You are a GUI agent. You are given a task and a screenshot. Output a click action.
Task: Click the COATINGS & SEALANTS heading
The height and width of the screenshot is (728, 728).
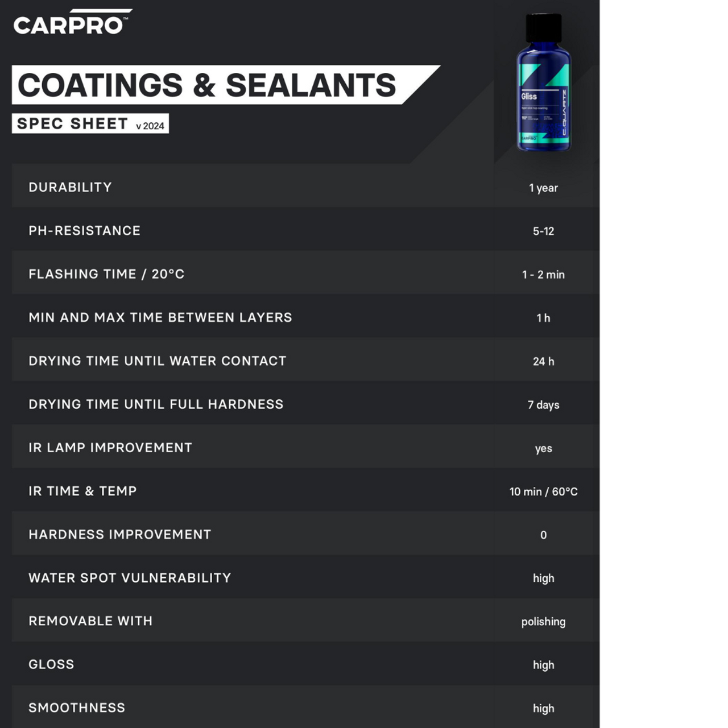[x=206, y=85]
